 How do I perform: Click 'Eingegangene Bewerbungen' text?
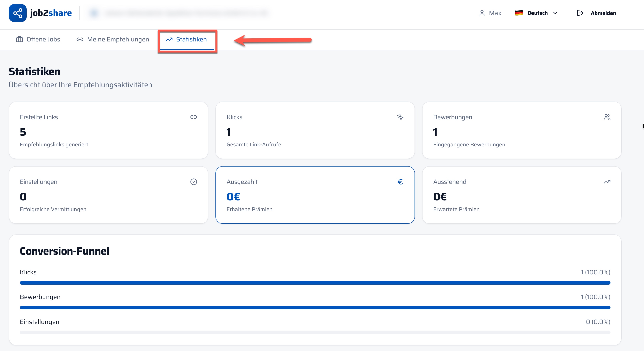point(469,145)
